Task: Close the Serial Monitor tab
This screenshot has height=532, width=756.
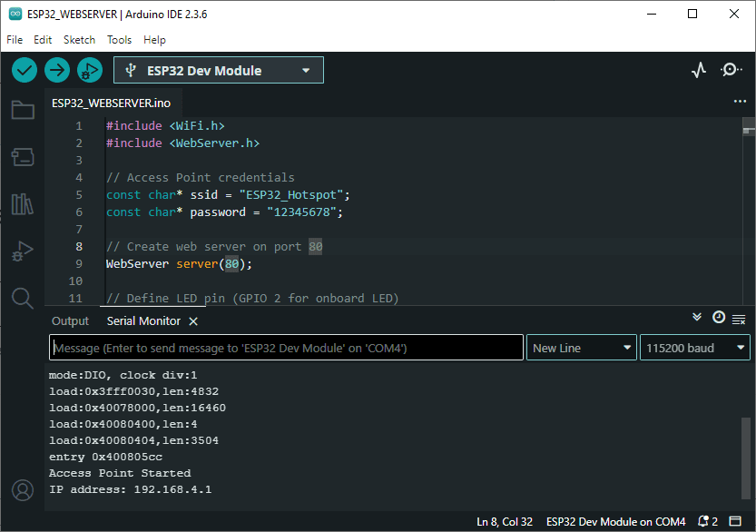Action: [193, 321]
